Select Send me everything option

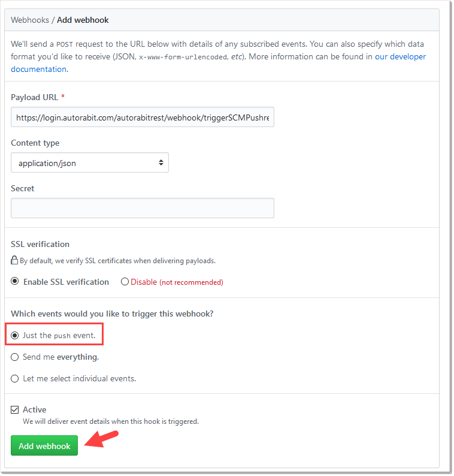[15, 357]
